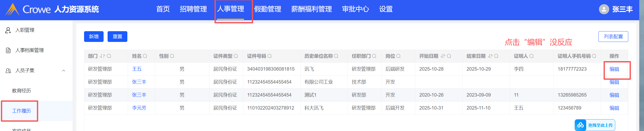Open the 设置 top menu
This screenshot has width=644, height=131.
386,9
